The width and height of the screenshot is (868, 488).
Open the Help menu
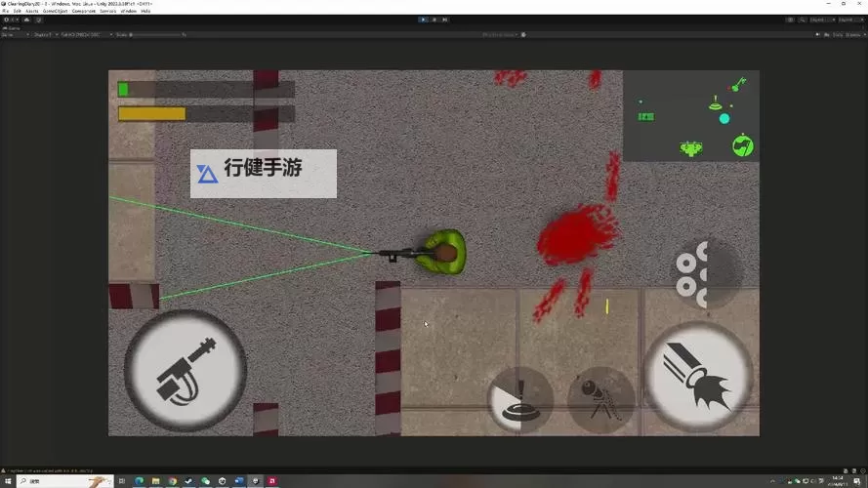[x=145, y=11]
